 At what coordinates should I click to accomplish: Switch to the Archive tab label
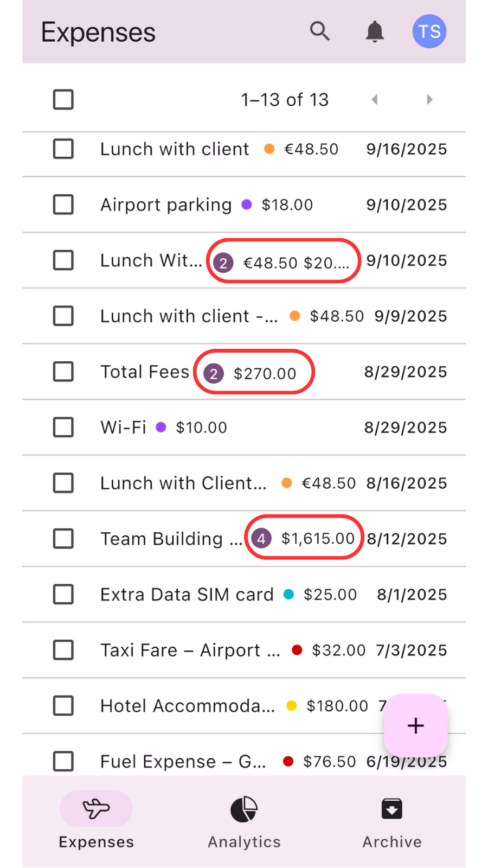391,841
